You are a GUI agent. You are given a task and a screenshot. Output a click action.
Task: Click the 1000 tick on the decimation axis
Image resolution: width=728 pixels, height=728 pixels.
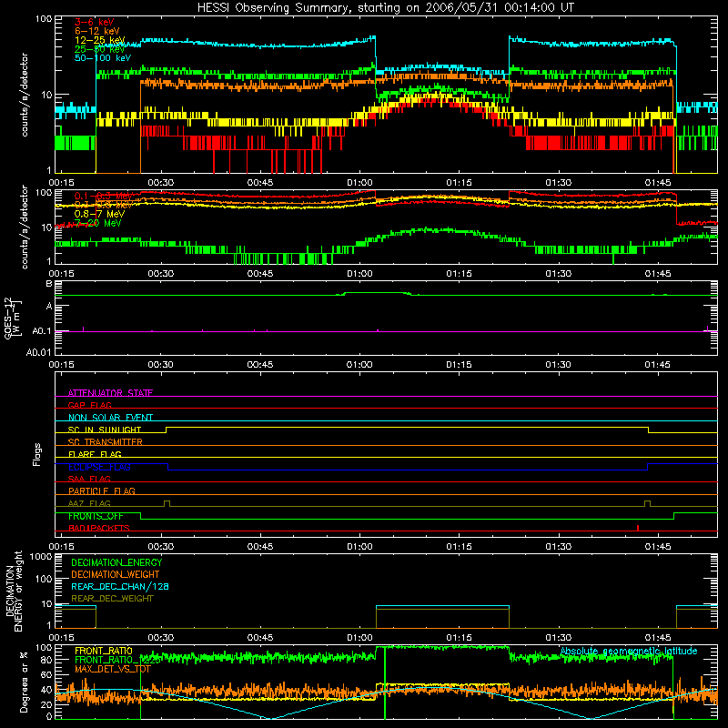(41, 557)
